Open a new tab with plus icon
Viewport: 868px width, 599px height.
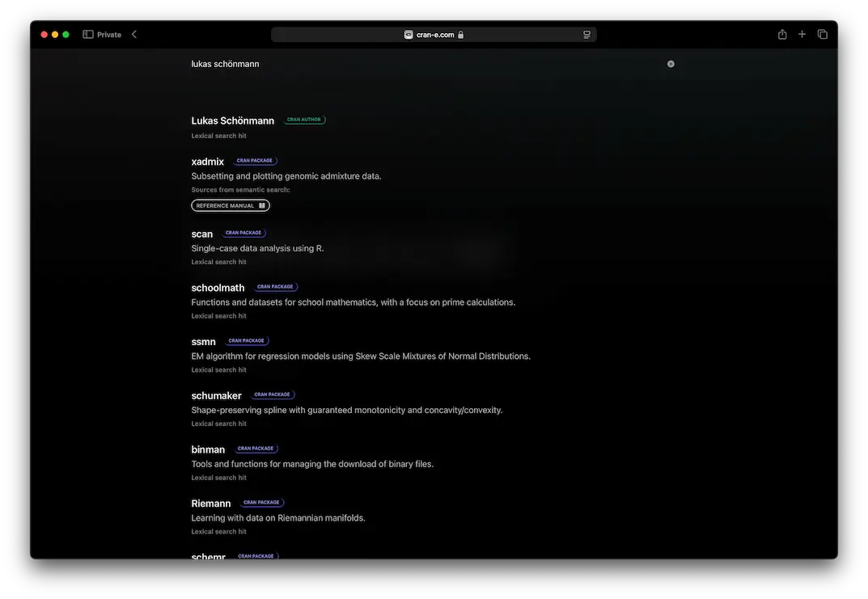[x=802, y=35]
